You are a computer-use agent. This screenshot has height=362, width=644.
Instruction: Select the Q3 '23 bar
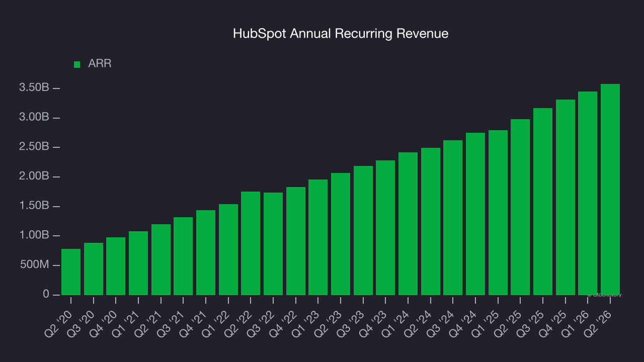tap(363, 230)
